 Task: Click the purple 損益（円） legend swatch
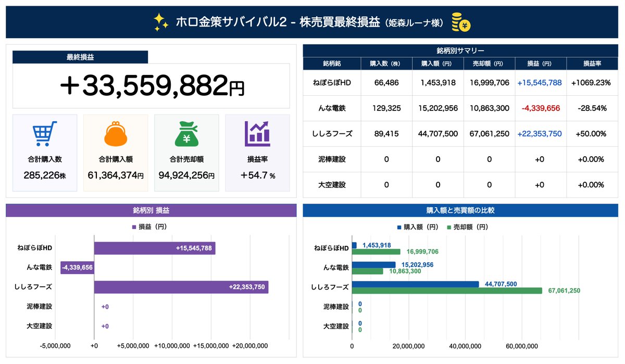click(134, 227)
